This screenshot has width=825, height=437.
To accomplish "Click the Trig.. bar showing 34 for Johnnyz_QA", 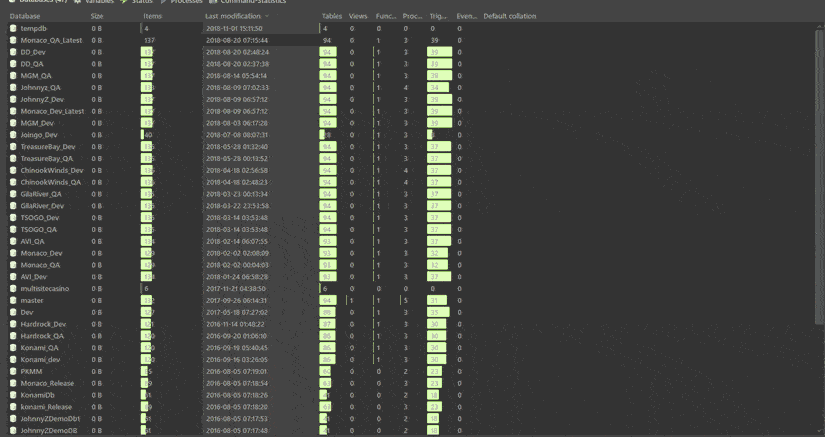I will point(438,87).
